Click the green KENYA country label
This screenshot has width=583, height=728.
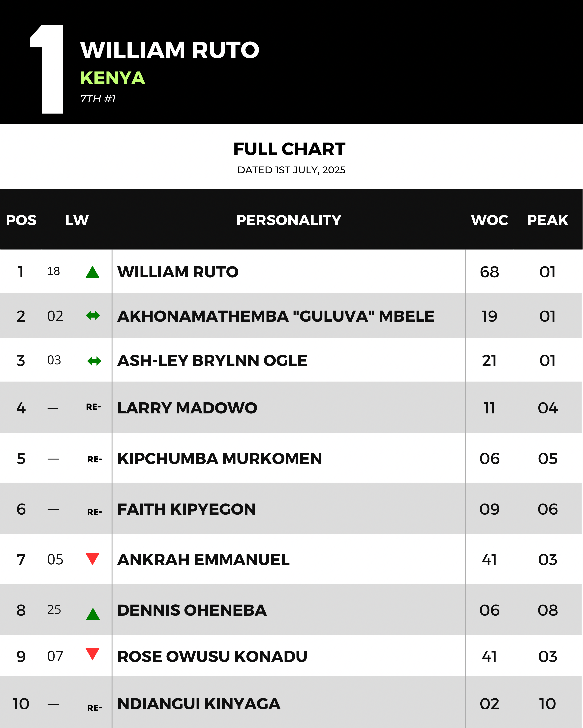coord(113,78)
